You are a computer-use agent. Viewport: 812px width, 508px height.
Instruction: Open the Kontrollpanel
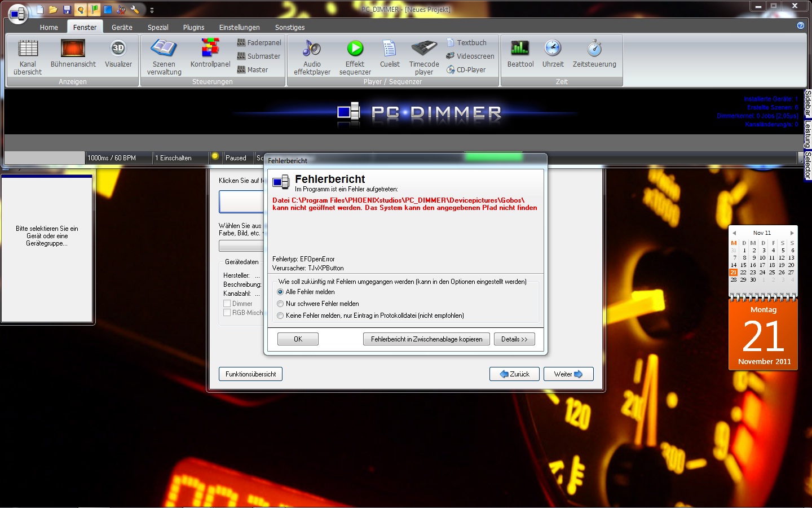point(210,55)
